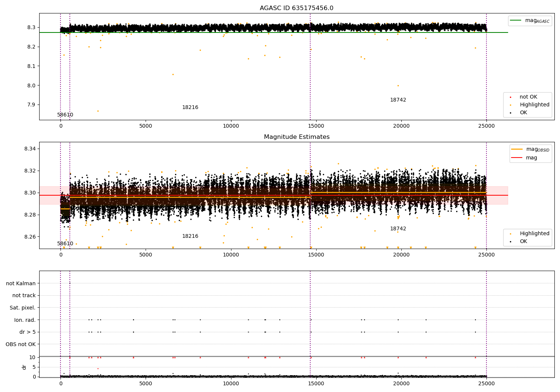Image resolution: width=560 pixels, height=392 pixels.
Task: Click the 'not Kalman' row label
Action: point(21,284)
